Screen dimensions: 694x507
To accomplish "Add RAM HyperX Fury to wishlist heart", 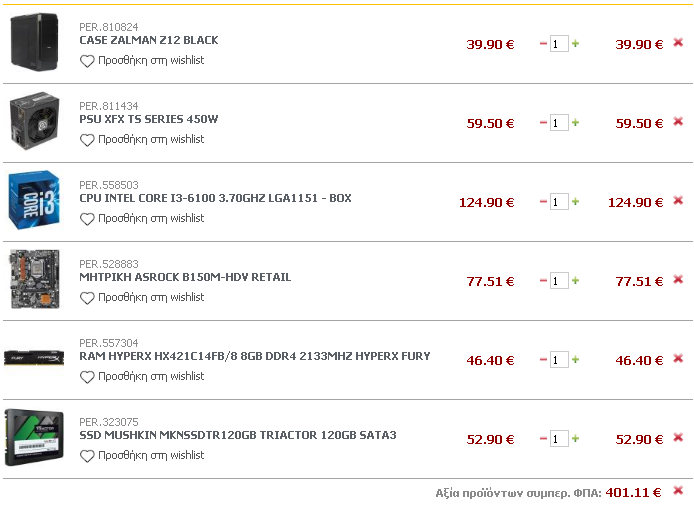I will click(x=87, y=377).
